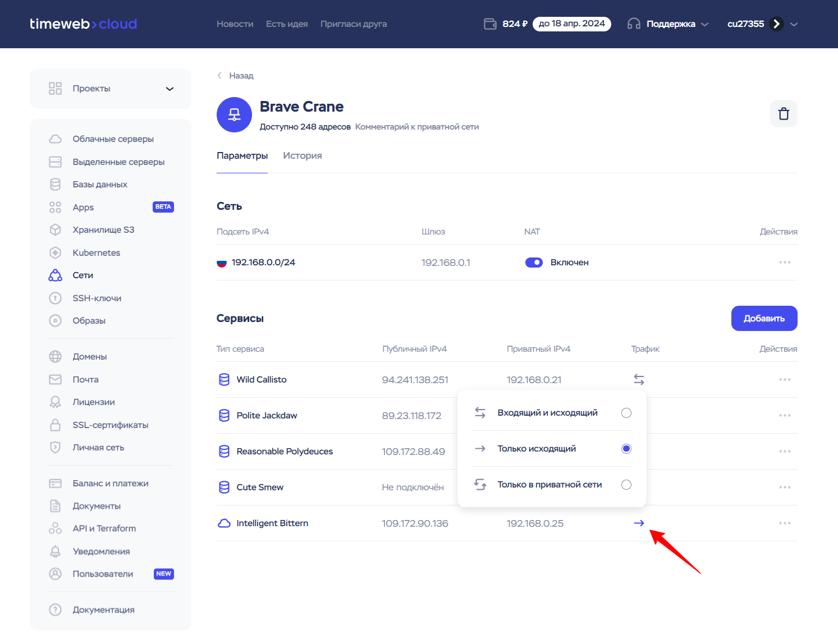Screen dimensions: 838x644
Task: Switch to the История tab
Action: pos(302,156)
